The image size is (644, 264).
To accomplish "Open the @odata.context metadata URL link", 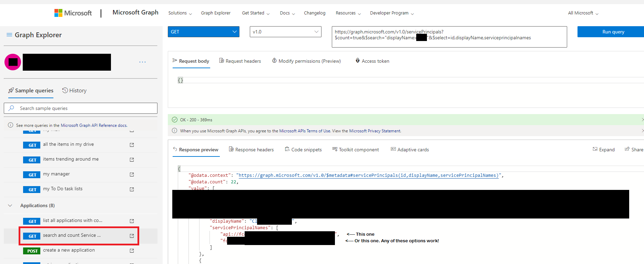I will click(x=369, y=175).
